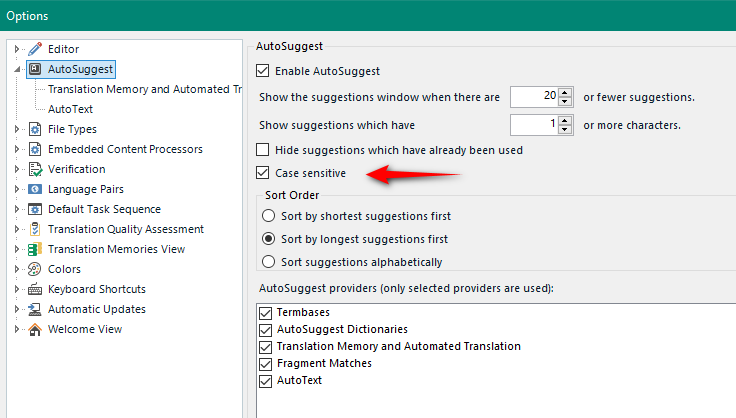736x418 pixels.
Task: Collapse the AutoSuggest tree node
Action: 17,69
